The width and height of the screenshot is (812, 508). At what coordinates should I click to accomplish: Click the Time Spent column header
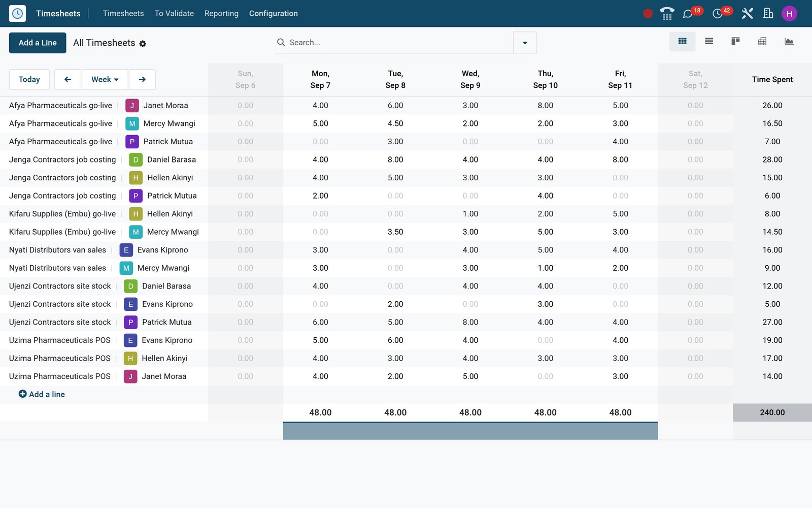(772, 79)
